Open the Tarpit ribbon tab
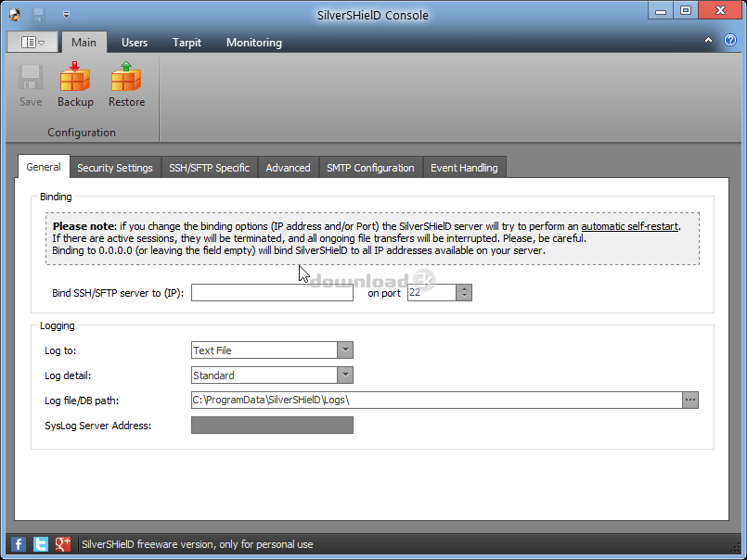 click(x=187, y=43)
